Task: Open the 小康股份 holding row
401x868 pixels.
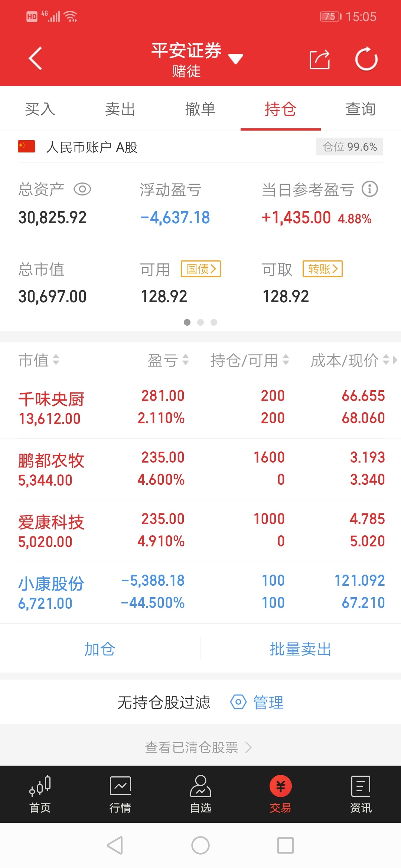Action: tap(200, 593)
